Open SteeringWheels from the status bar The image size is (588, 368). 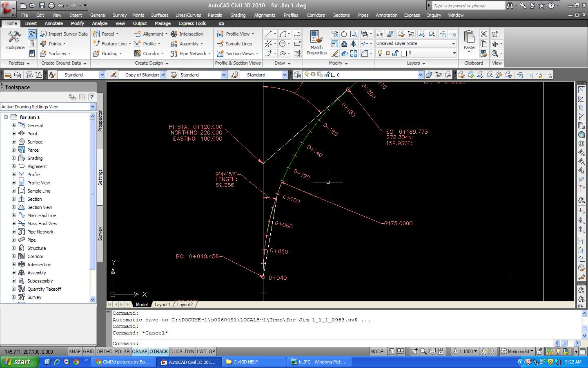point(432,351)
